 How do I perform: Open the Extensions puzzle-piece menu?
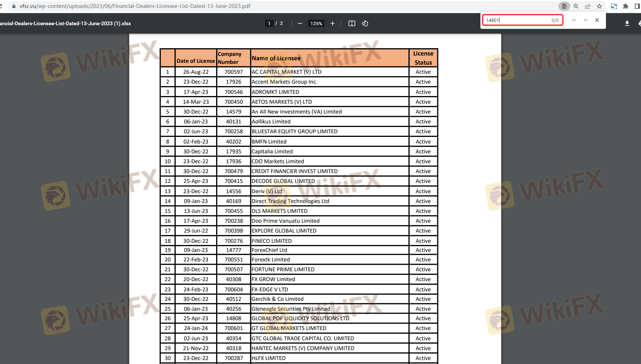tap(626, 6)
